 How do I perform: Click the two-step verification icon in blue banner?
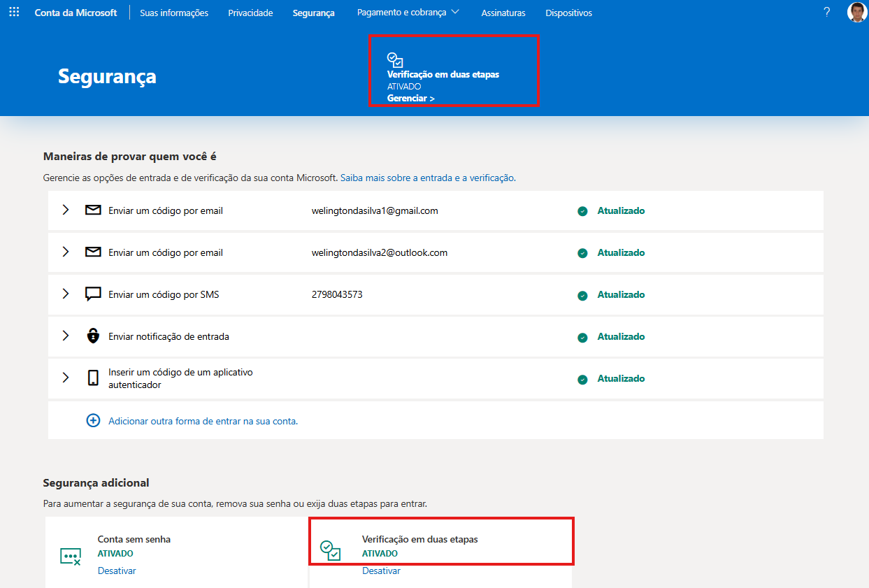click(x=395, y=60)
